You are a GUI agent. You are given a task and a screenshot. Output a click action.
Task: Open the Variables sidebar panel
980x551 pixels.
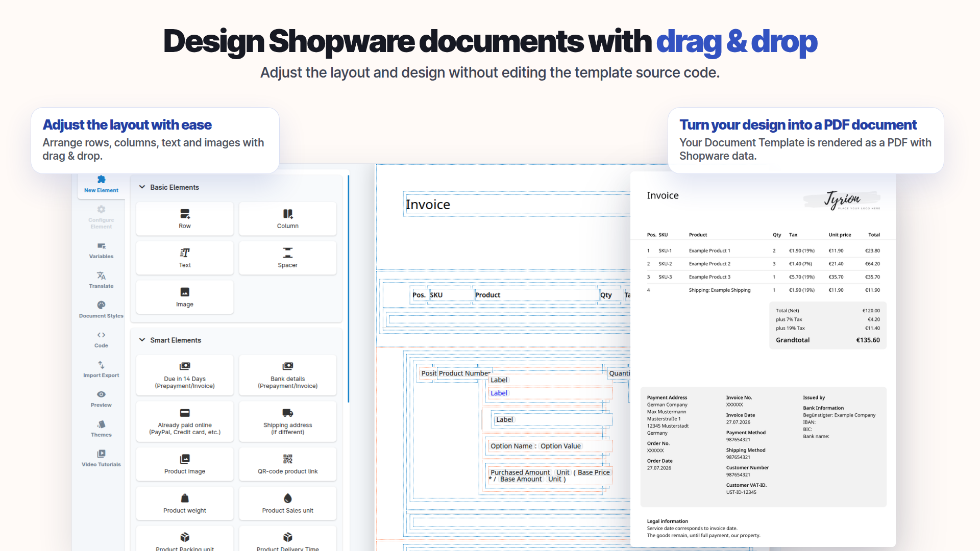pyautogui.click(x=101, y=251)
